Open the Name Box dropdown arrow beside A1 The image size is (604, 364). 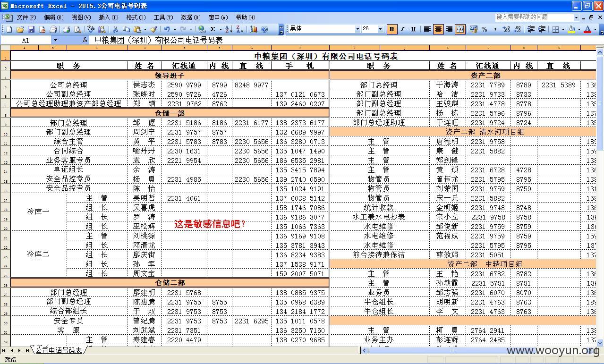click(x=55, y=40)
